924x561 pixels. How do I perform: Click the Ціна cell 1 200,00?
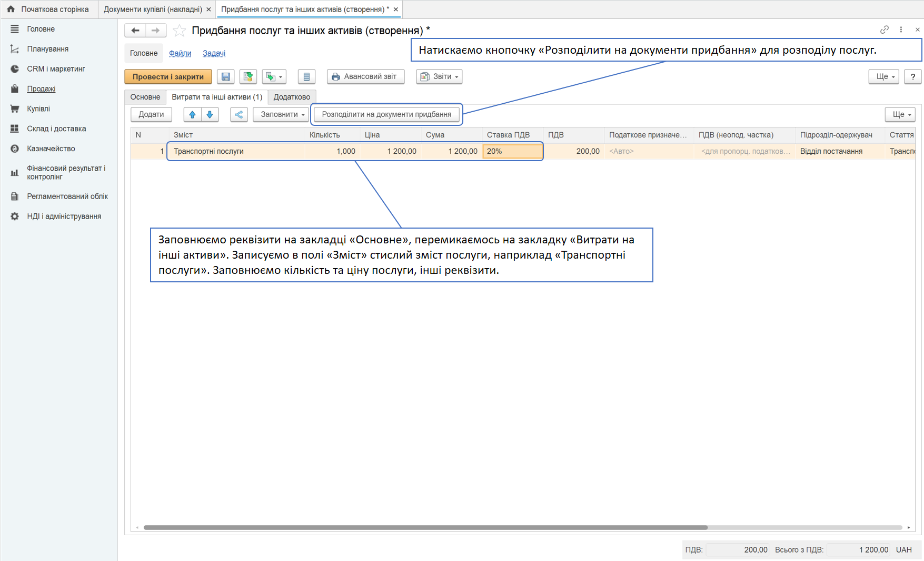391,151
